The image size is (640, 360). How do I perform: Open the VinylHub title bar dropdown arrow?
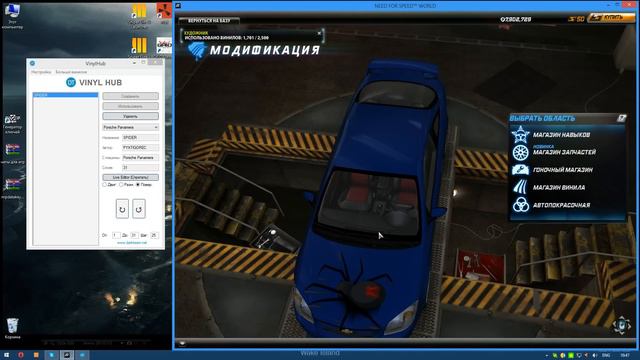134,63
